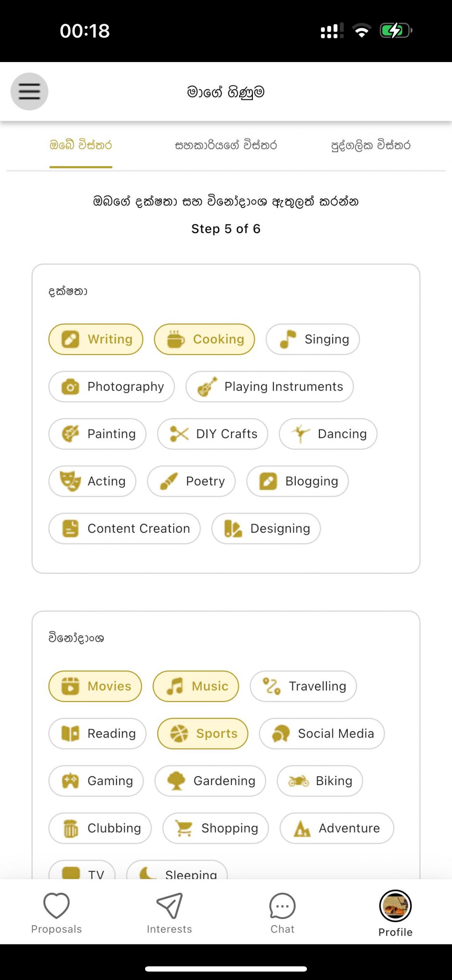Toggle off the Sports hobby chip
452x980 pixels.
[x=202, y=733]
